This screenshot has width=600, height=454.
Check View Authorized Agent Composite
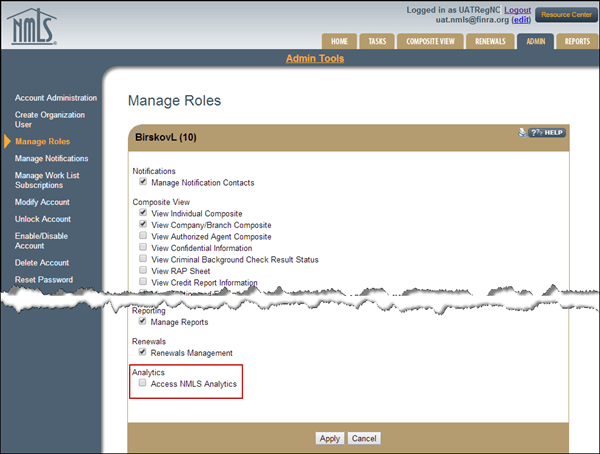[143, 235]
